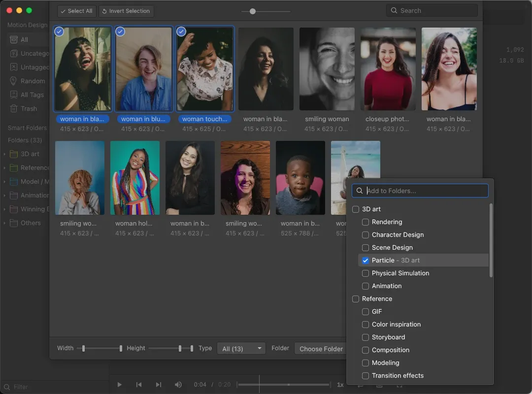Change the 1x playback speed

point(340,385)
